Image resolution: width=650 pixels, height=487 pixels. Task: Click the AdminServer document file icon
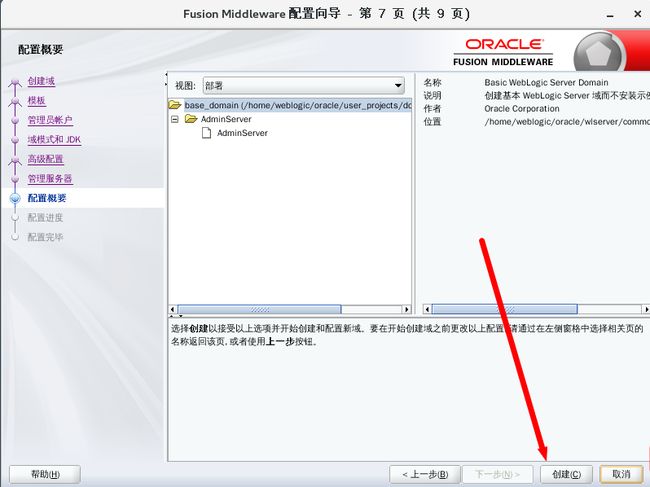coord(206,133)
